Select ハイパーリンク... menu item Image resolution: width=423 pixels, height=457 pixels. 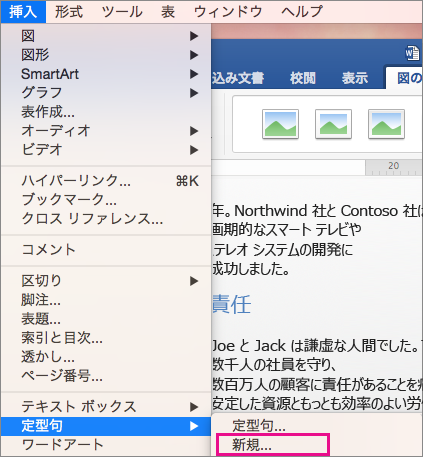(106, 181)
